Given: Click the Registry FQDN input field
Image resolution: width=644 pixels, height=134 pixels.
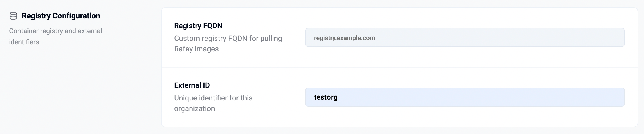Looking at the screenshot, I should pos(465,37).
